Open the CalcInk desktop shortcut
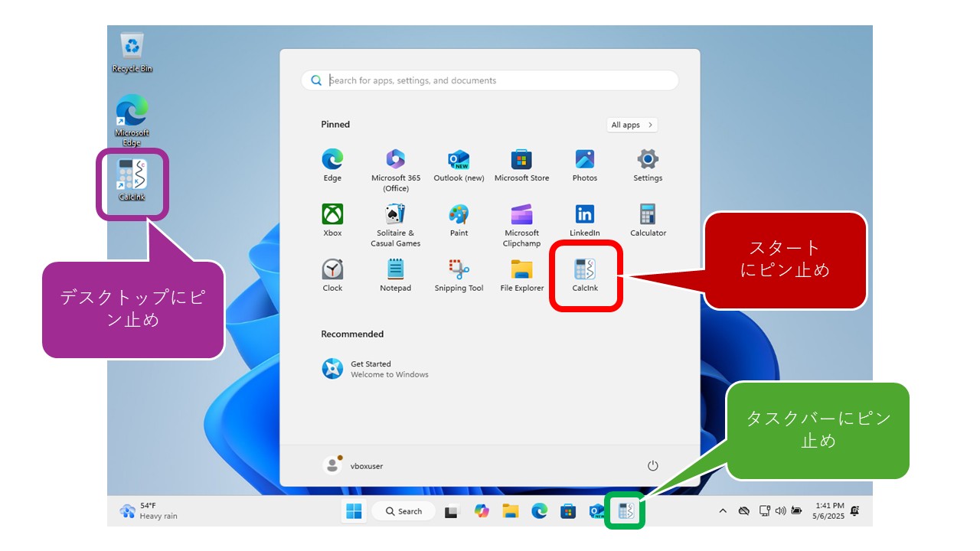 [x=132, y=180]
